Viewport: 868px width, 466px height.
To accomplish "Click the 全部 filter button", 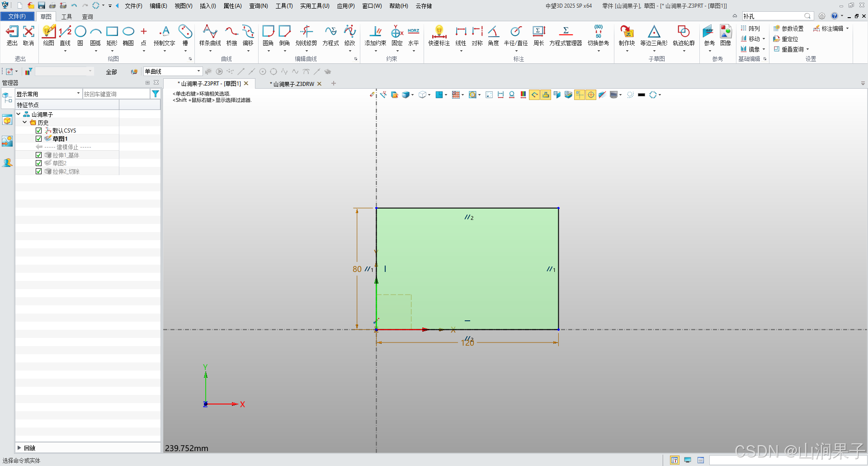I will pos(111,71).
